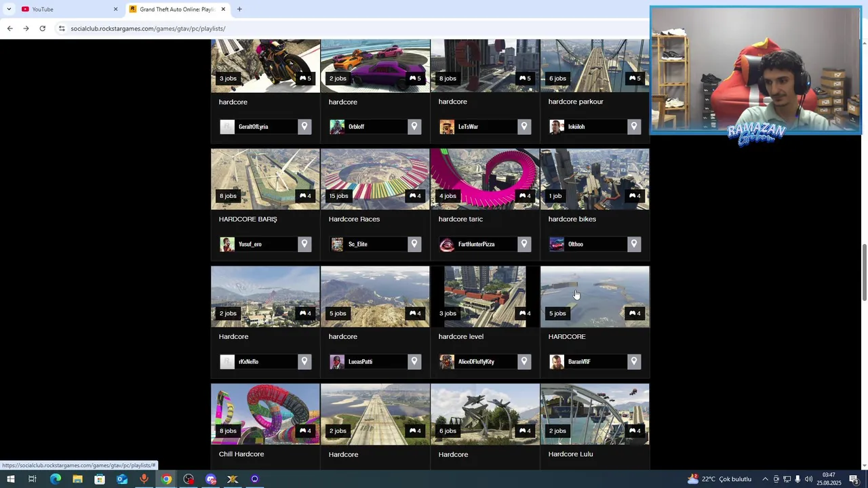Click the map pin beside Orbloff
This screenshot has height=488, width=868.
click(x=414, y=127)
